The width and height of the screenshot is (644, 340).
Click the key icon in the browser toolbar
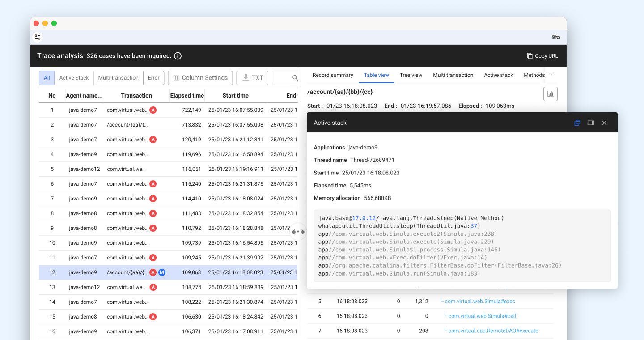(x=555, y=37)
